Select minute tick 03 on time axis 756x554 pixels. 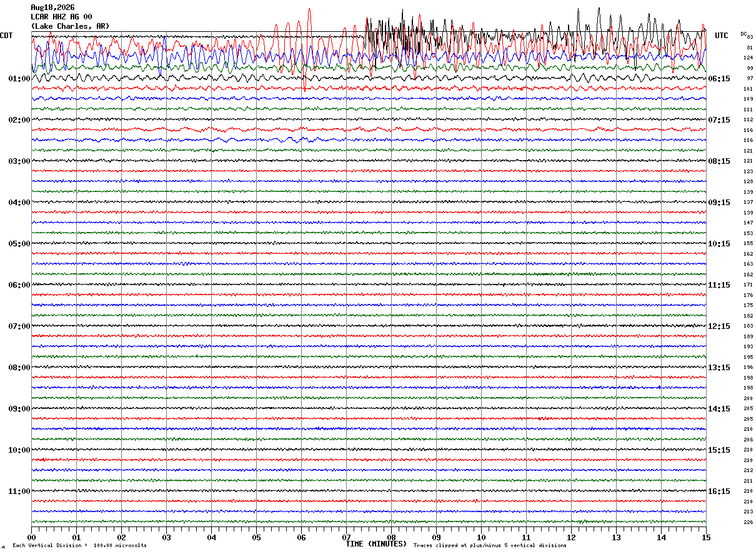[166, 537]
